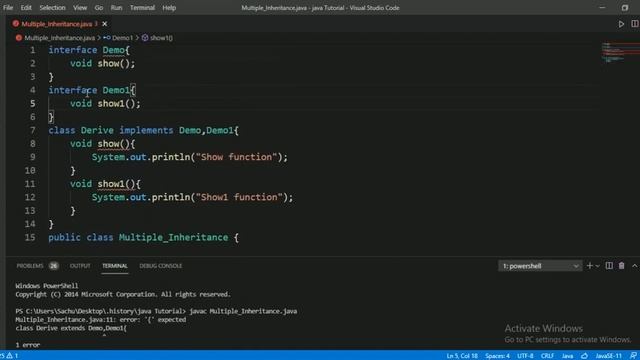Viewport: 640px width, 360px height.
Task: Minimize the VS Code window
Action: point(602,8)
